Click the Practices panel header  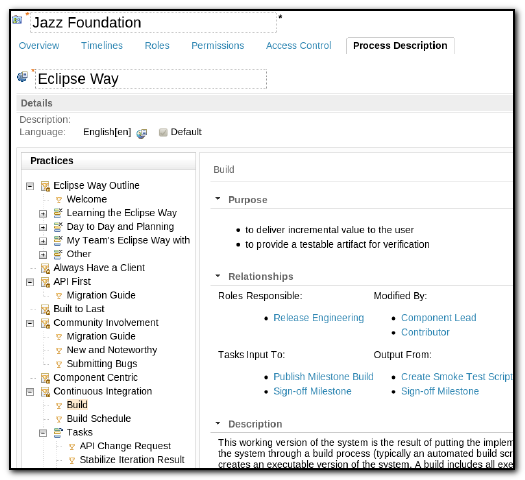(108, 161)
